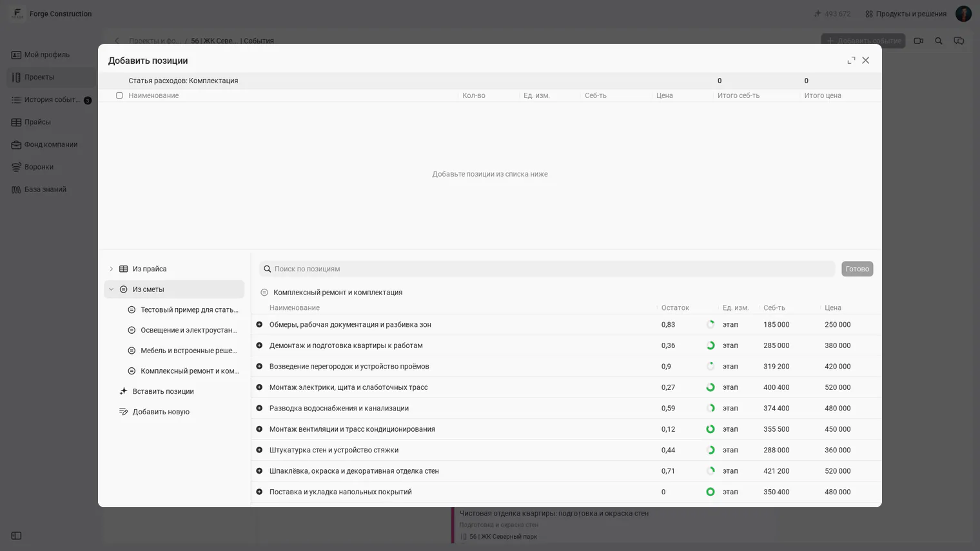Open video camera icon in the top toolbar
Viewport: 980px width, 551px height.
coord(919,41)
